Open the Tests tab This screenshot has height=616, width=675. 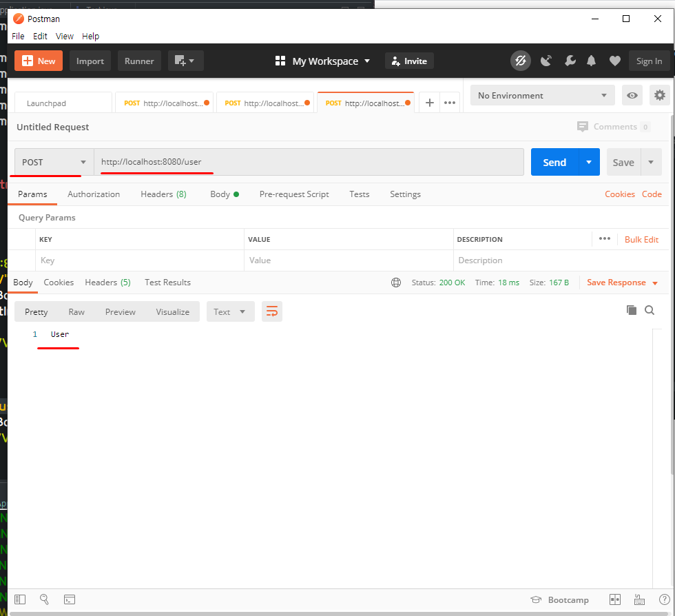(359, 194)
